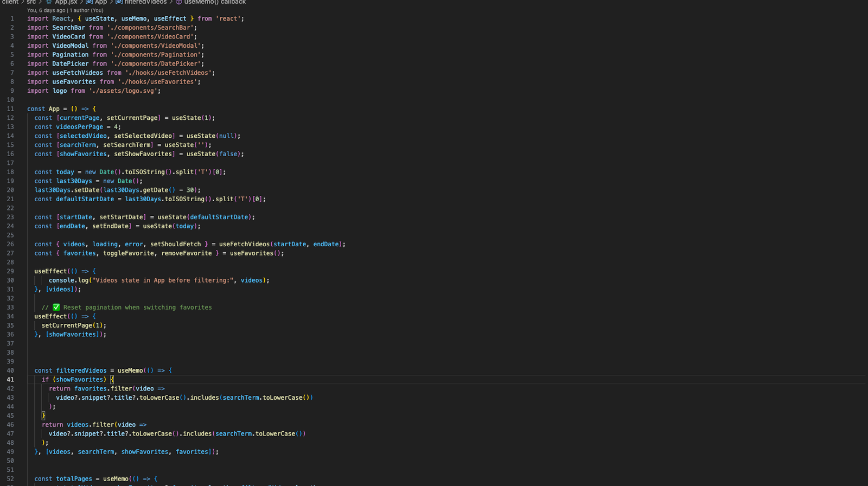Viewport: 868px width, 486px height.
Task: Select 'filteredVideos' breadcrumb segment
Action: [145, 2]
